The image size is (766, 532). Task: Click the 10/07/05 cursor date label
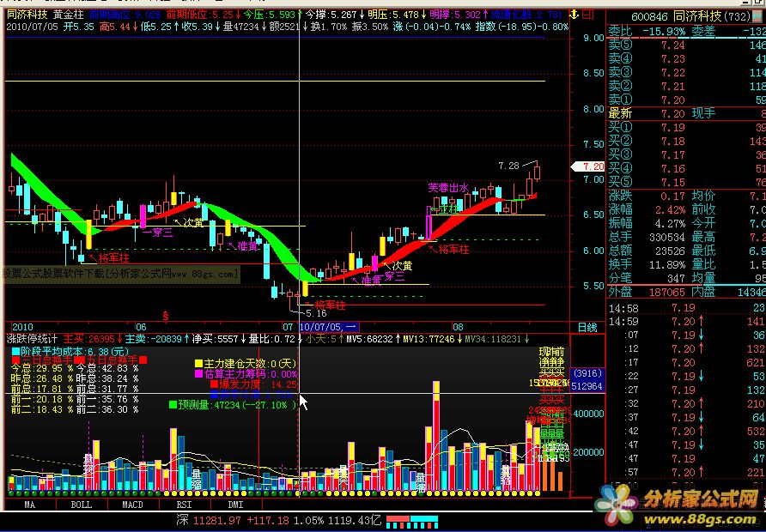tap(328, 327)
